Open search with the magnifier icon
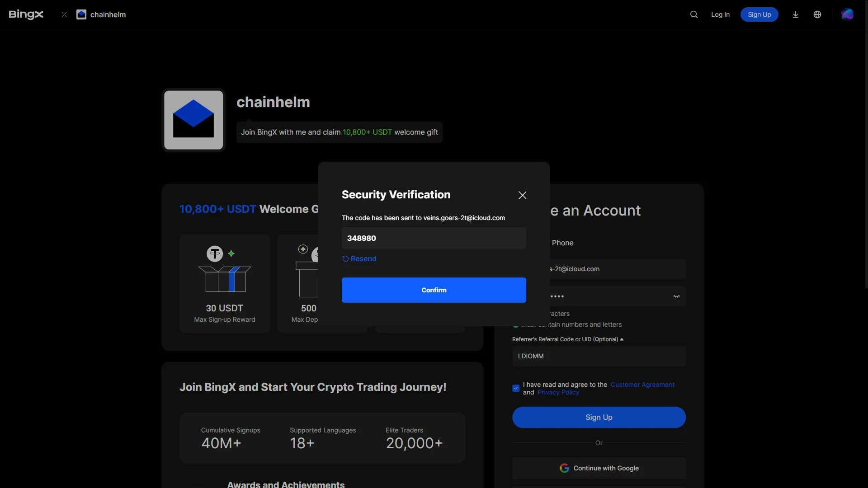The height and width of the screenshot is (488, 868). (694, 14)
